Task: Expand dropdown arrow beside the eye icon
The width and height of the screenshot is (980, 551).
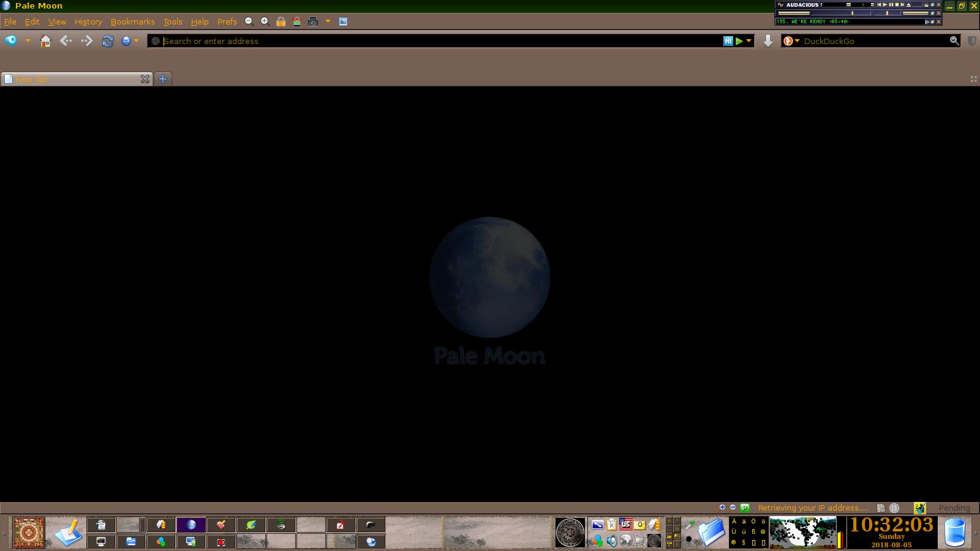Action: [28, 41]
